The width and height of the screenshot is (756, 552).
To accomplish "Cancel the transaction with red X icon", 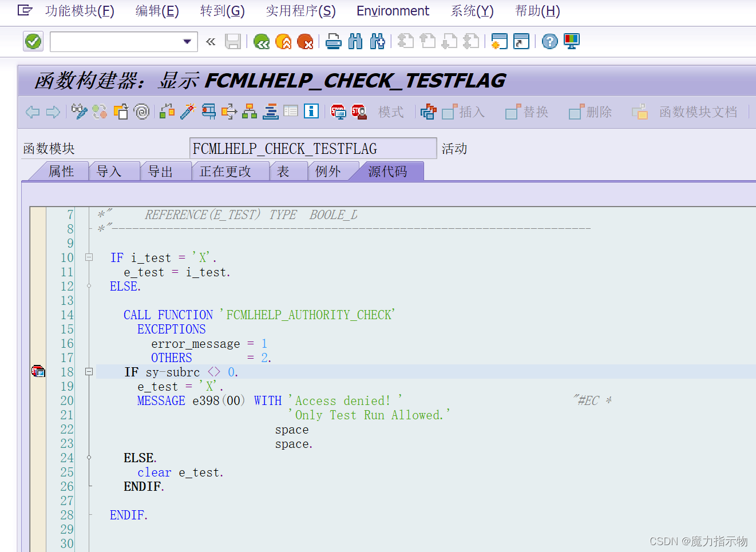I will [x=305, y=41].
